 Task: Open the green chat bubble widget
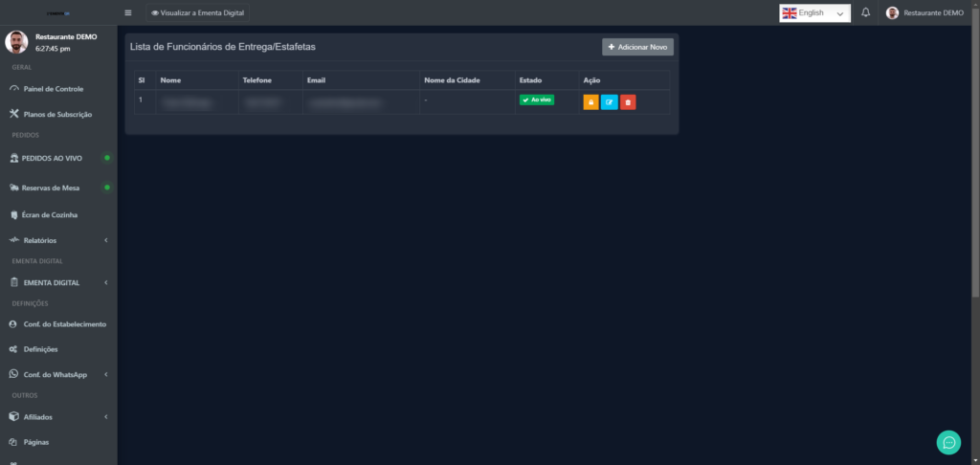(948, 442)
